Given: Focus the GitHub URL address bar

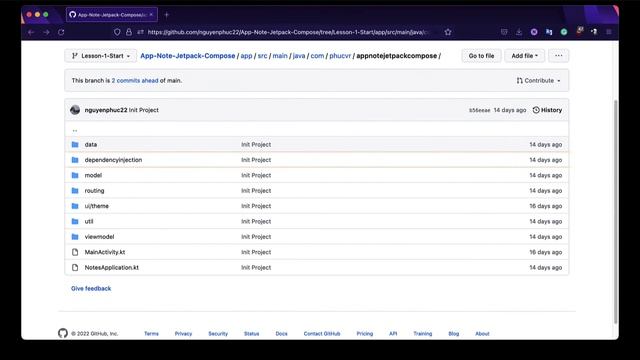Looking at the screenshot, I should point(288,32).
